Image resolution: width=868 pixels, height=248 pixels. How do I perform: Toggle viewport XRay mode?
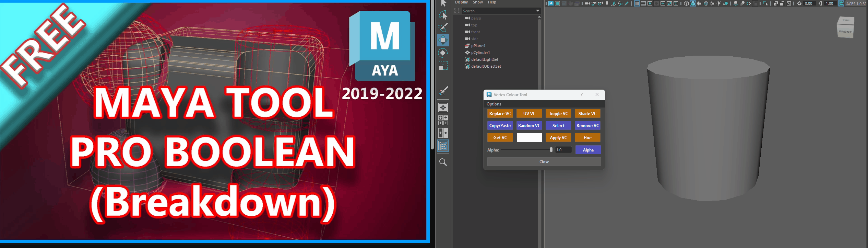[775, 3]
